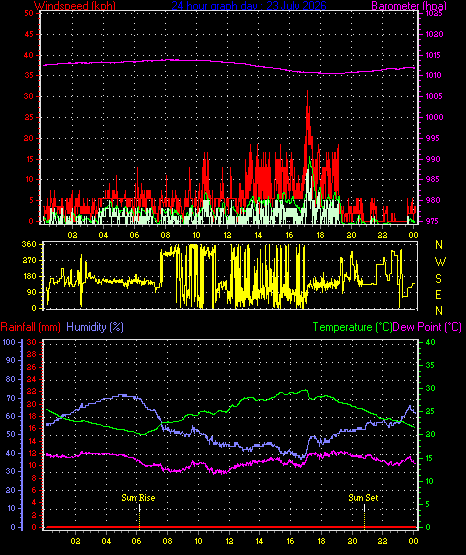The image size is (466, 555).
Task: Click the yellow S compass letter
Action: (x=438, y=279)
